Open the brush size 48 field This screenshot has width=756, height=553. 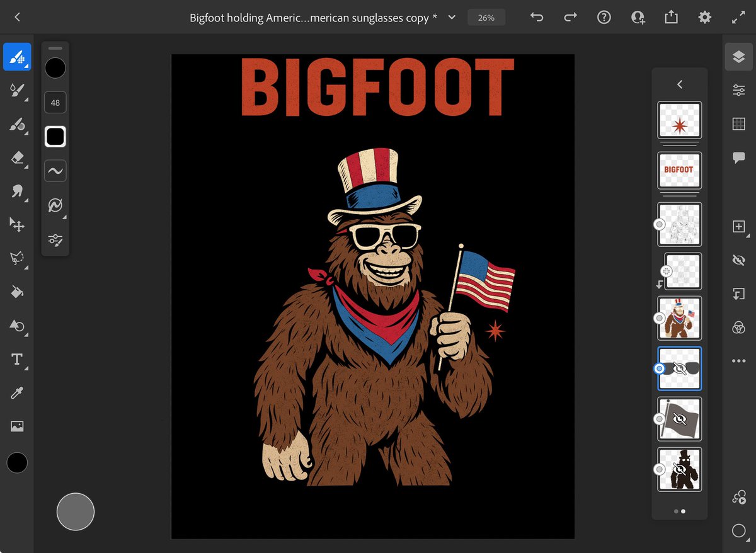pyautogui.click(x=55, y=103)
